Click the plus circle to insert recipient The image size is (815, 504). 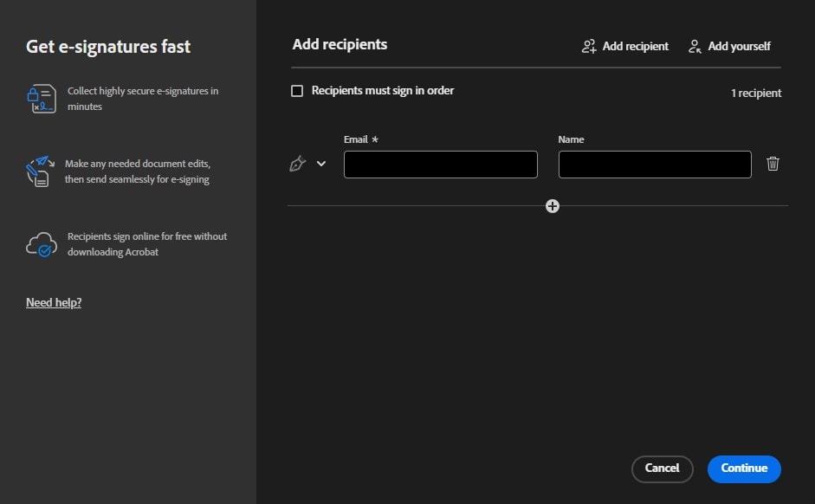[553, 206]
